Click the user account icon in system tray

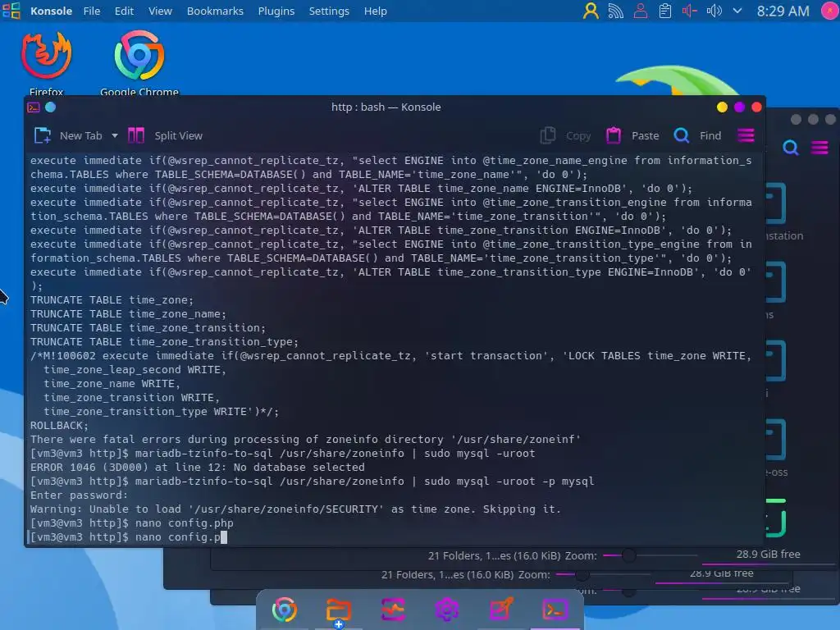point(591,11)
